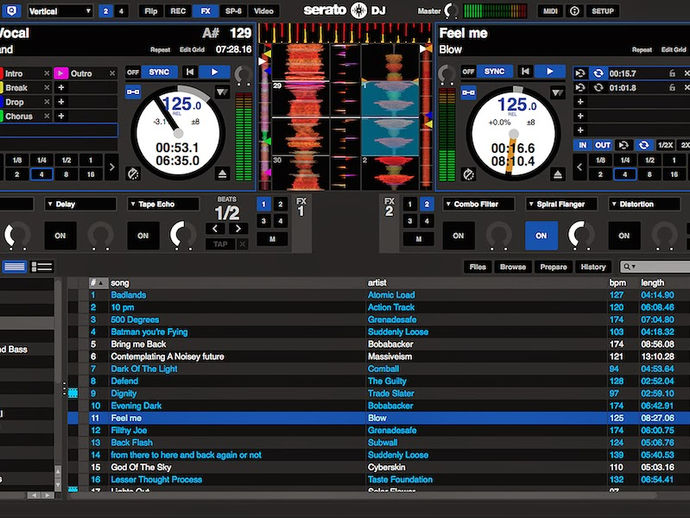
Task: Delete the Chorus cue point
Action: [47, 116]
